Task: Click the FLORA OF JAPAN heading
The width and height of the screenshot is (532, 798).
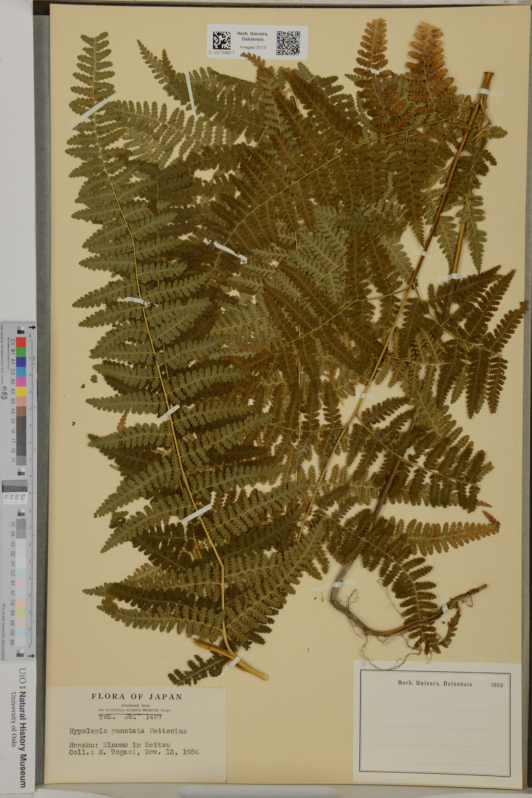Action: pos(136,697)
